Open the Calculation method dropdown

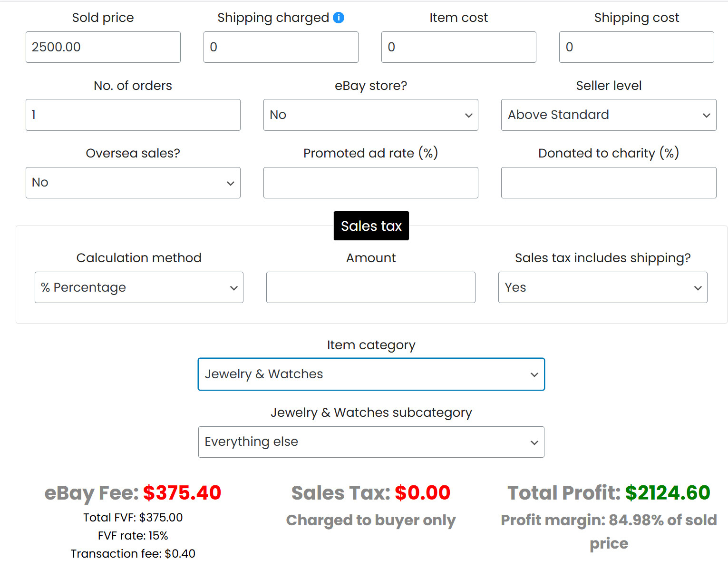(139, 287)
